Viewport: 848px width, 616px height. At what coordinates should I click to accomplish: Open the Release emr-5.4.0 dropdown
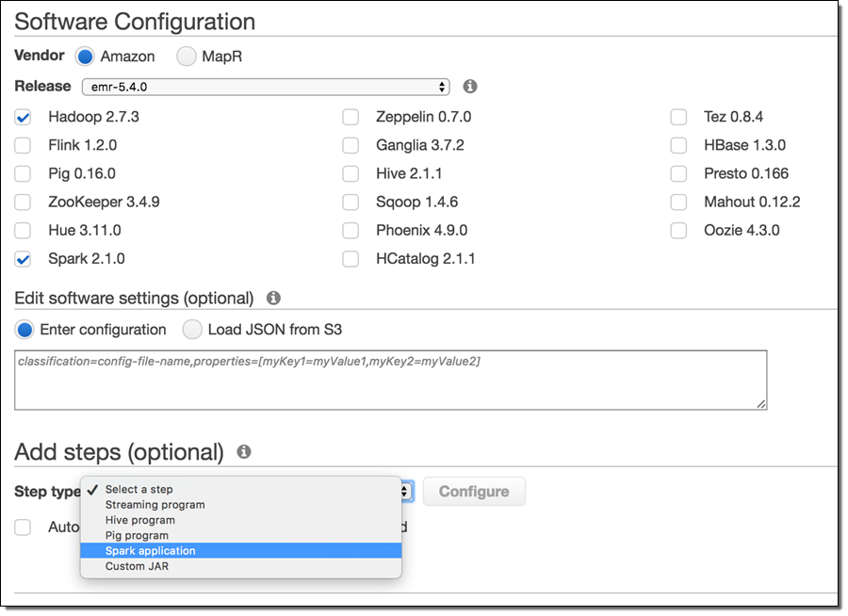pos(266,87)
